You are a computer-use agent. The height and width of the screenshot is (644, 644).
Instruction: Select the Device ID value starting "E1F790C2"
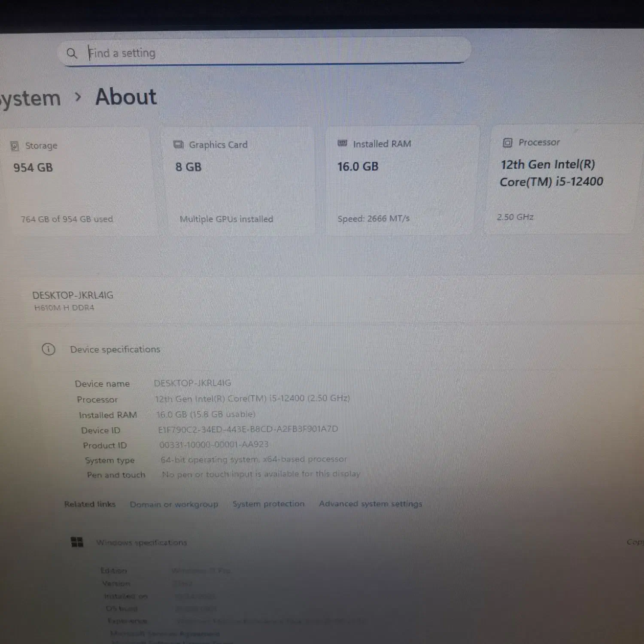click(248, 429)
